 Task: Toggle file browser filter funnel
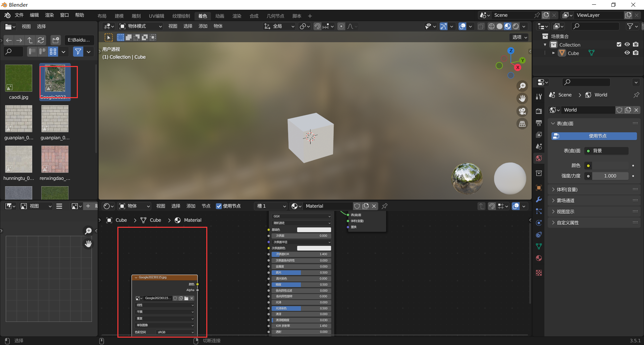point(78,52)
